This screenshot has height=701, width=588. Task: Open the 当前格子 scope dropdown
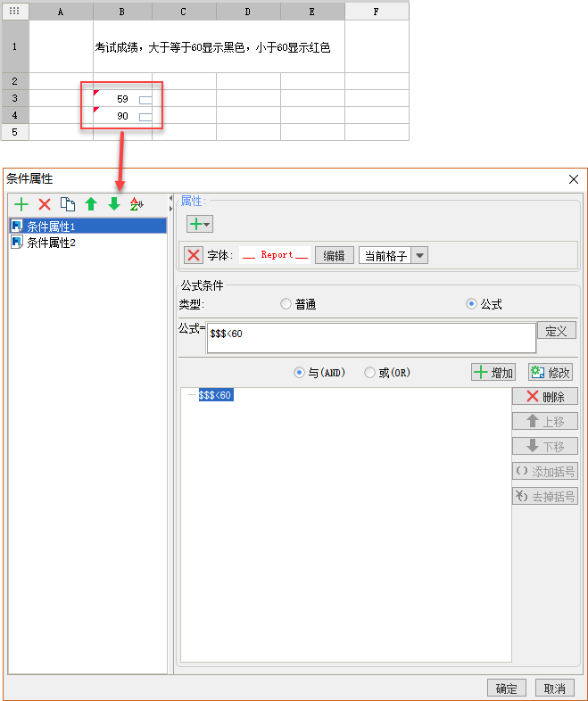[x=419, y=256]
